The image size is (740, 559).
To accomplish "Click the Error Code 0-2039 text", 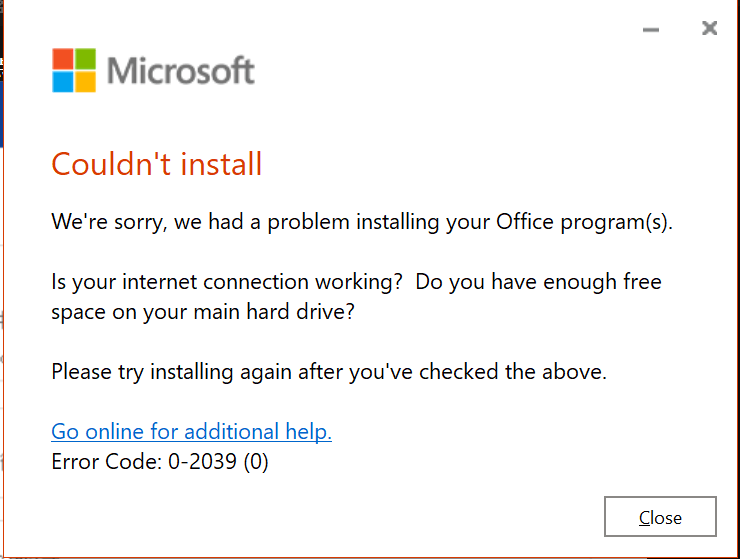I will [x=160, y=461].
